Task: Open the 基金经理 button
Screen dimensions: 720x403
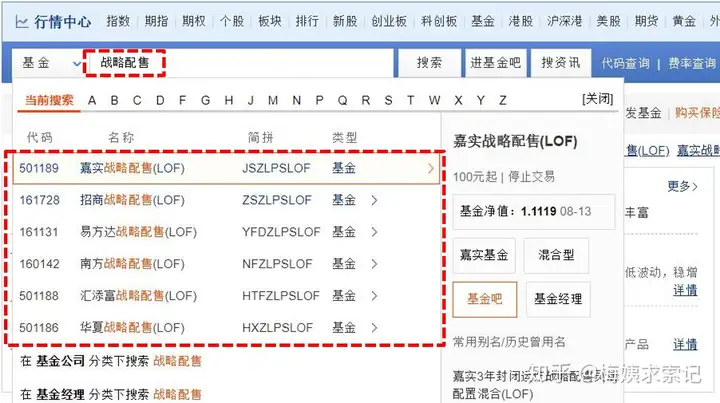Action: (x=558, y=299)
